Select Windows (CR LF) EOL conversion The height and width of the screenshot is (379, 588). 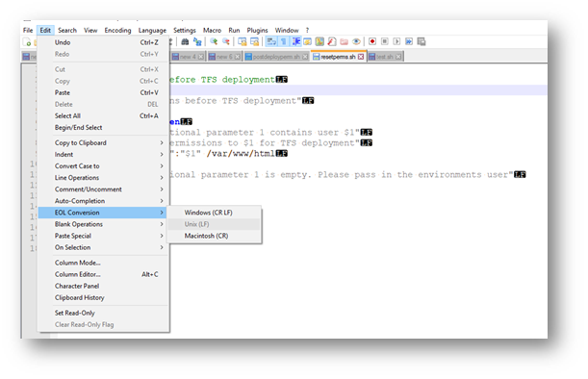(x=215, y=213)
